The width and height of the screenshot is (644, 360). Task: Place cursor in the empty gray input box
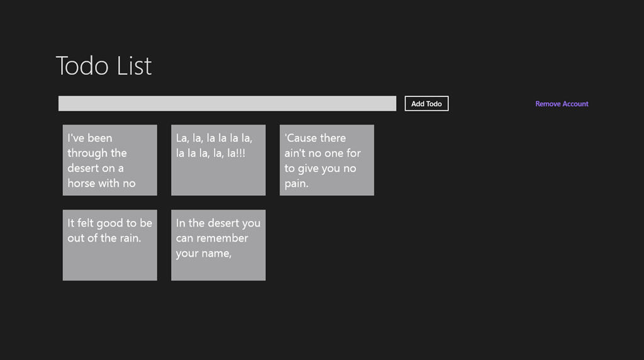tap(227, 104)
